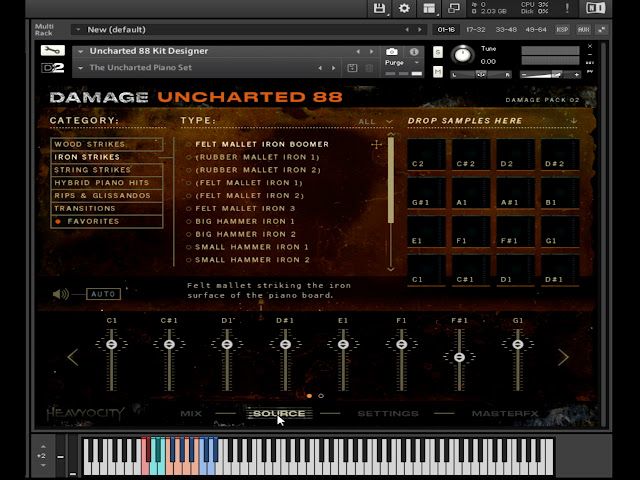
Task: Open the Favorites category
Action: 107,221
